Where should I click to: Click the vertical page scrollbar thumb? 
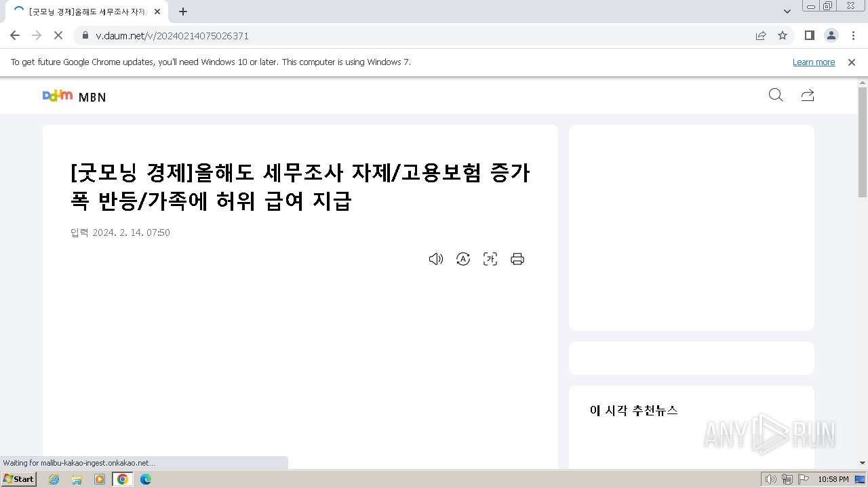863,142
